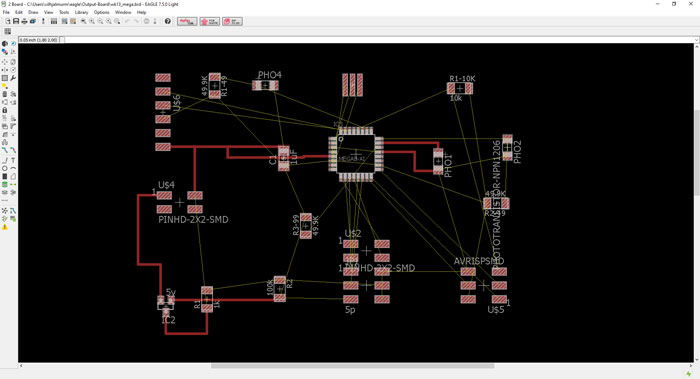Open the Grid settings icon
Viewport: 700px width, 379px height.
(x=8, y=31)
